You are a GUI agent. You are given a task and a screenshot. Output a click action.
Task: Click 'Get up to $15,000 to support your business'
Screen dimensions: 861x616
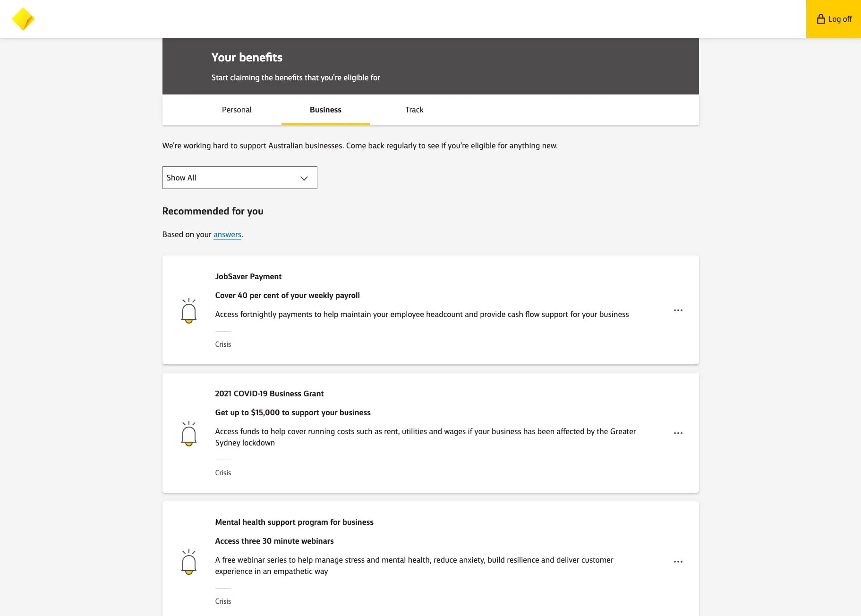(x=293, y=412)
